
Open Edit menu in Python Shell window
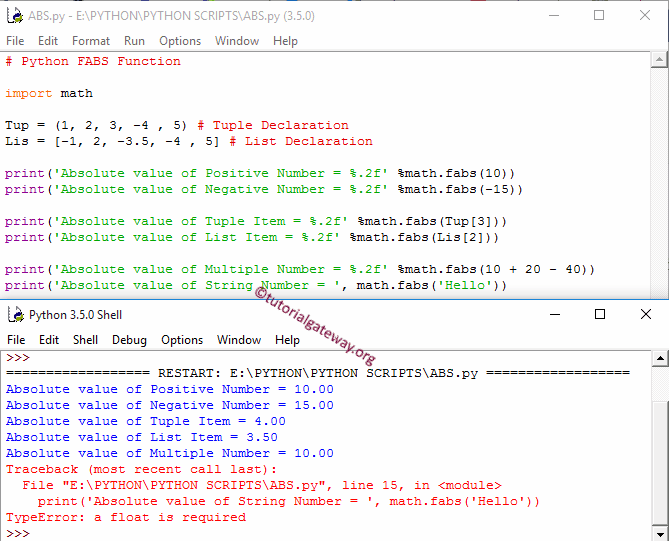pyautogui.click(x=49, y=340)
